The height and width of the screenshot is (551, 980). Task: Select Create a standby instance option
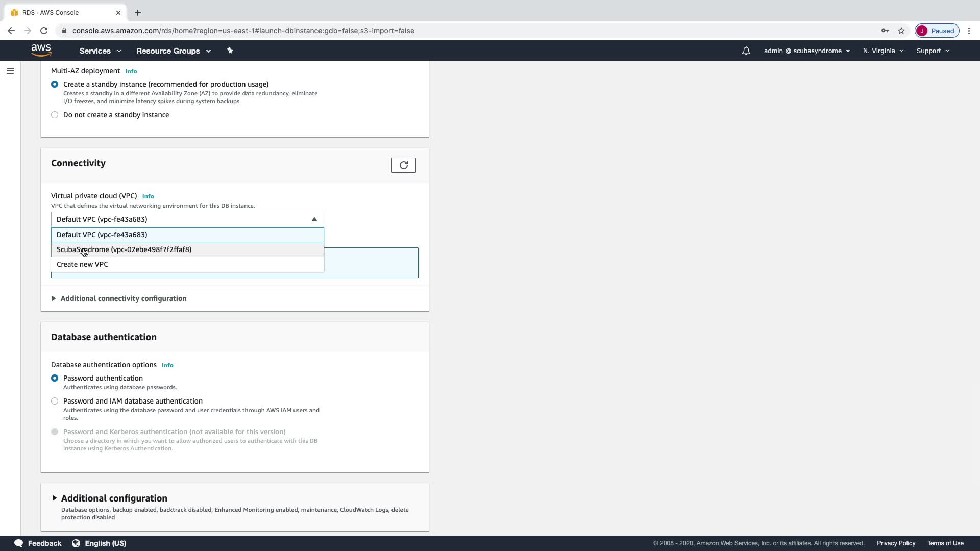[55, 84]
